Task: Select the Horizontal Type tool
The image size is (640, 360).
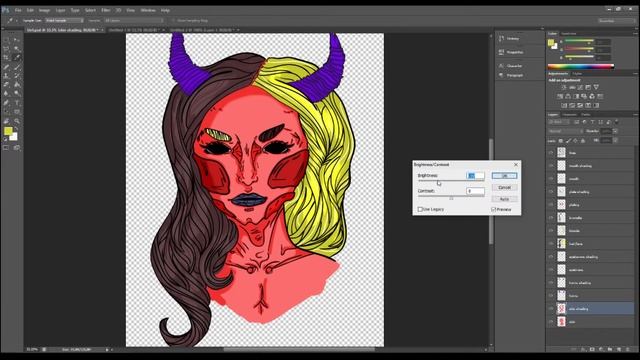Action: pyautogui.click(x=17, y=102)
